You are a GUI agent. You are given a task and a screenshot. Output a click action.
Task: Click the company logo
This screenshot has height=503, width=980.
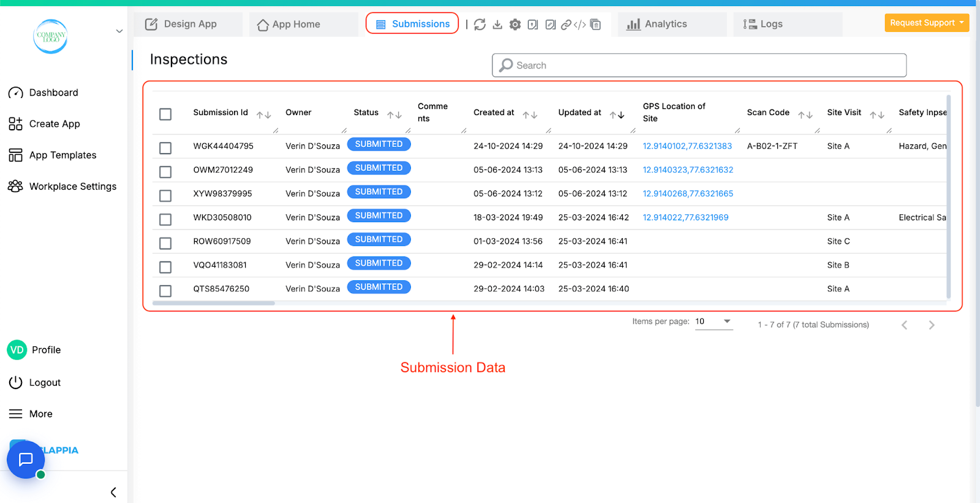click(x=50, y=36)
